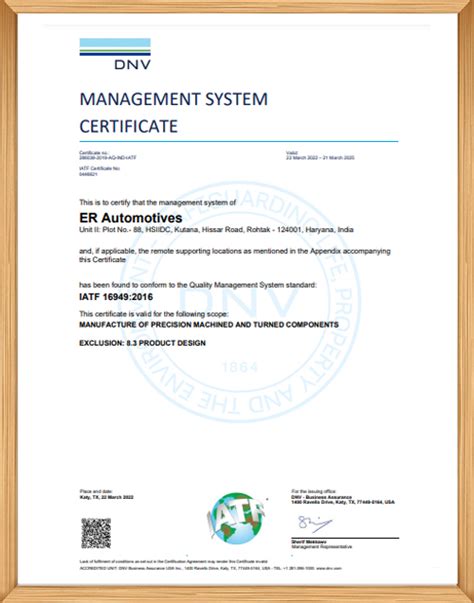Click 'DNV - Business Assurance' text

click(321, 497)
